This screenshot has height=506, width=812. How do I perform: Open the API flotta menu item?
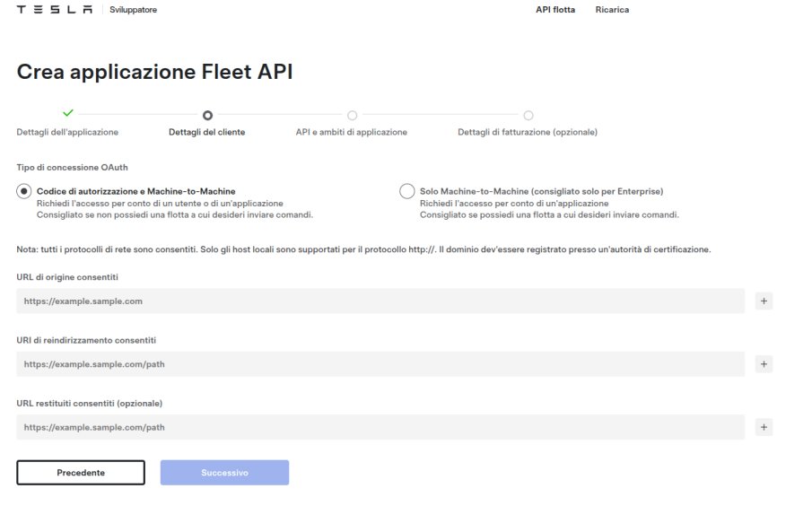point(554,10)
